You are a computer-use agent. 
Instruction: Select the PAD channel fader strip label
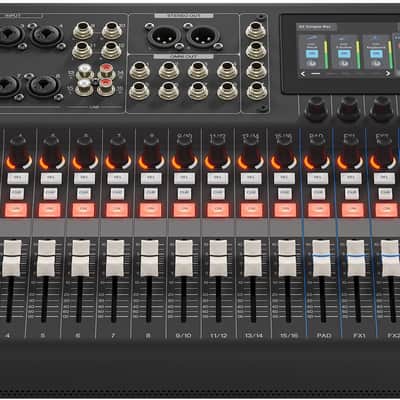click(x=324, y=335)
